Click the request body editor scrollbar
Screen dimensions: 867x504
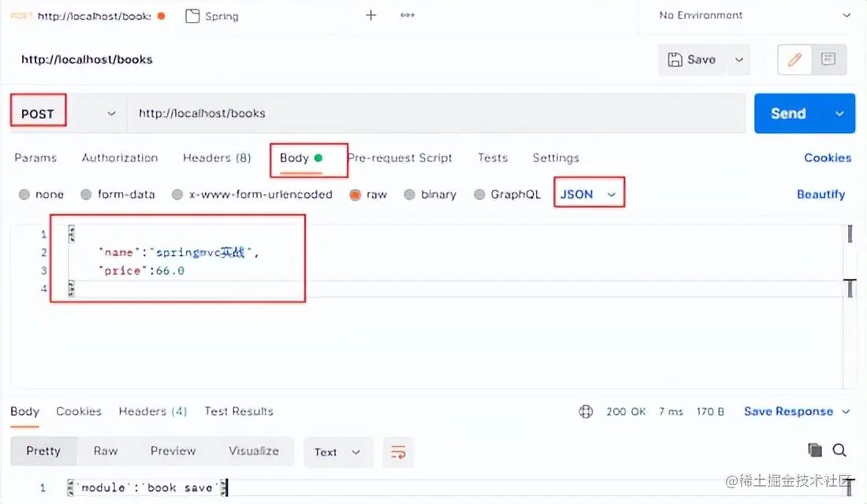coord(850,235)
